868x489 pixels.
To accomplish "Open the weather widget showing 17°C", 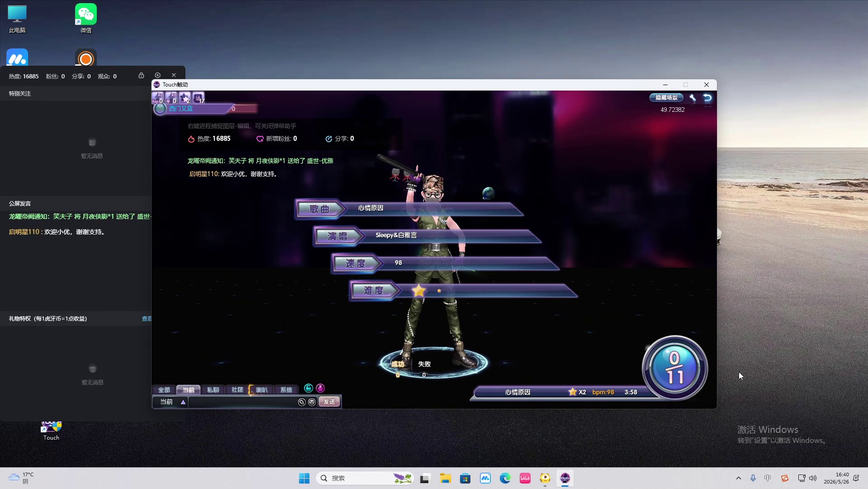I will (21, 478).
